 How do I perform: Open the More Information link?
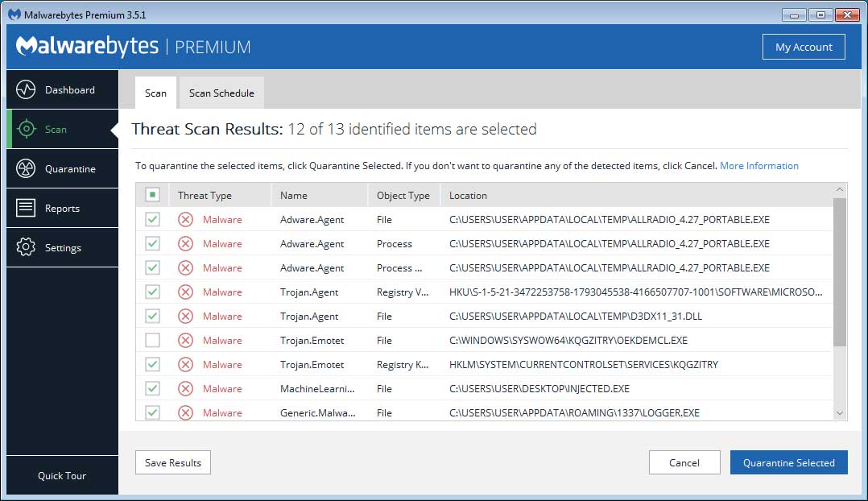pos(758,165)
